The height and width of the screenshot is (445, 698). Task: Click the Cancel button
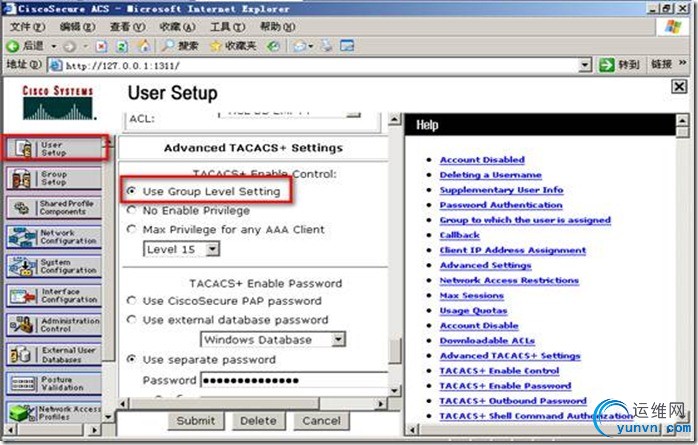pyautogui.click(x=321, y=421)
